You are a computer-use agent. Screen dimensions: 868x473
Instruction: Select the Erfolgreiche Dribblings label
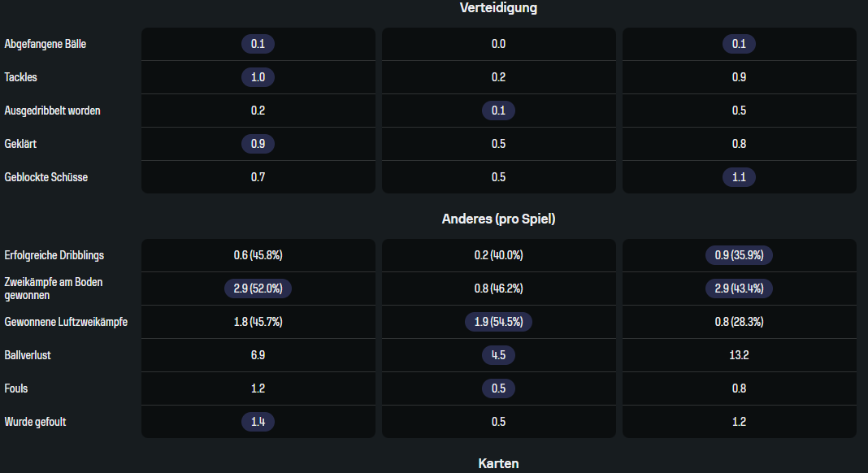[x=54, y=255]
